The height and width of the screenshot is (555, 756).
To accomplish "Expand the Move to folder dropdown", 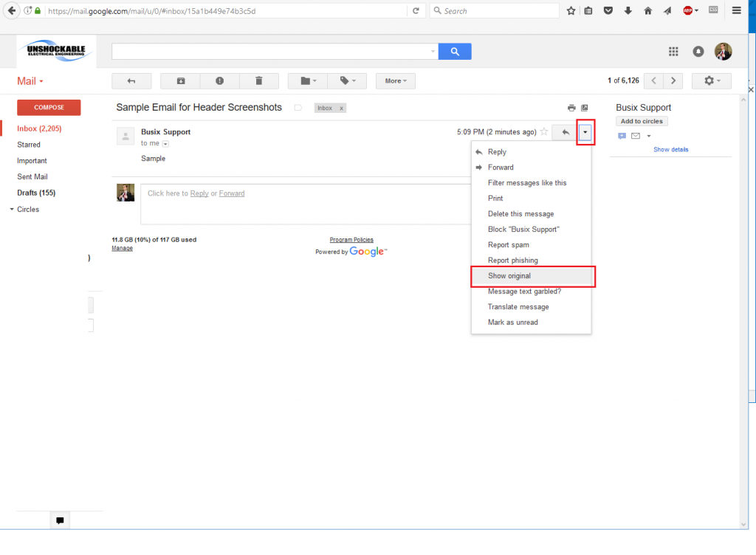I will [306, 81].
